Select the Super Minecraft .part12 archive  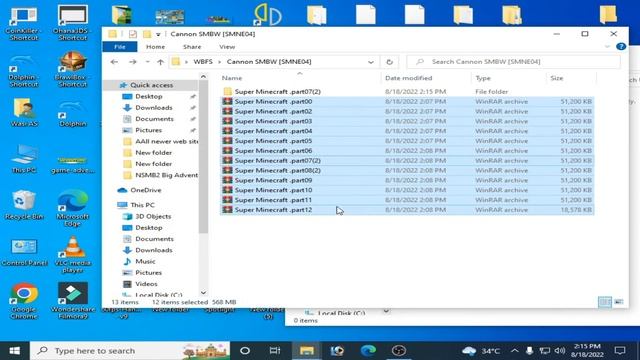[273, 210]
